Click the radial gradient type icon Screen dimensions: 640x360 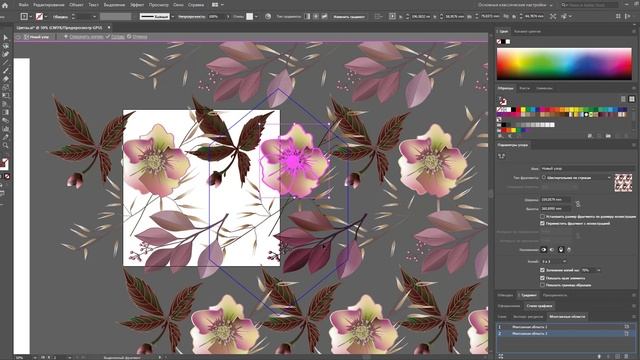(316, 16)
